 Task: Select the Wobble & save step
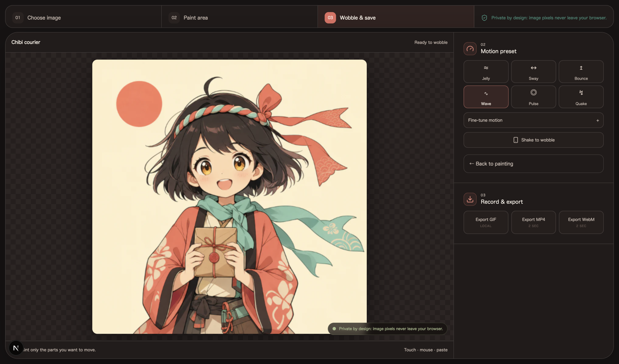396,17
